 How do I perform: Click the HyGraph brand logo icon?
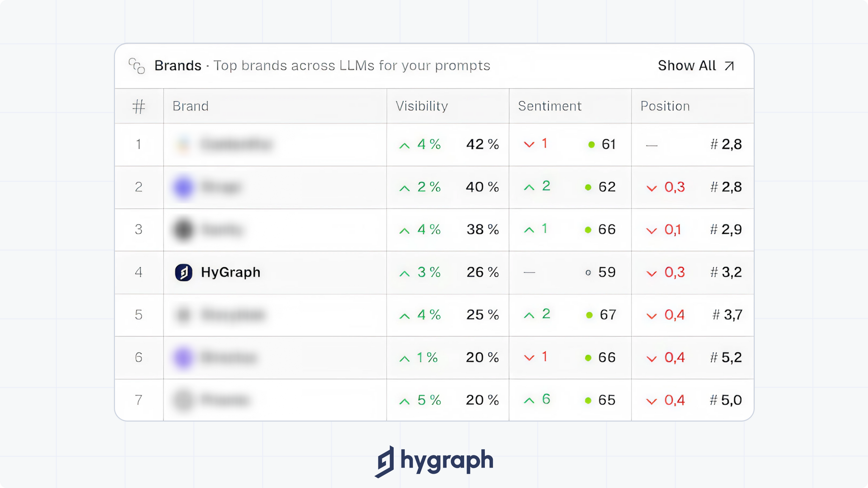(x=184, y=272)
